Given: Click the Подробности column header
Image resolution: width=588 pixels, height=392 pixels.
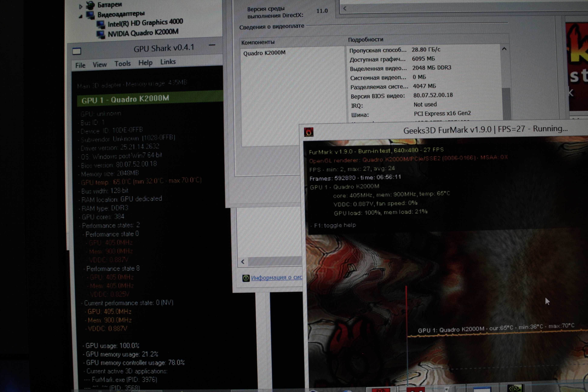Looking at the screenshot, I should pos(366,39).
